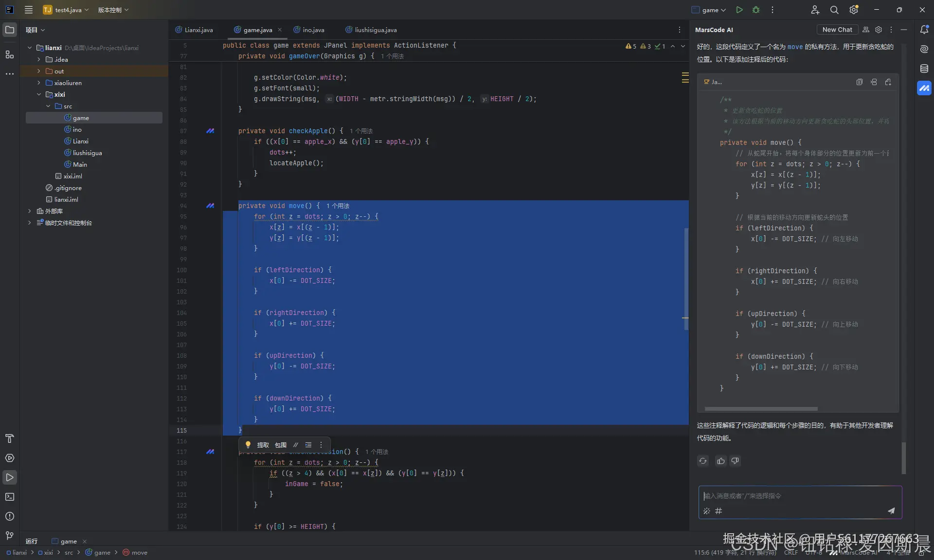This screenshot has height=560, width=934.
Task: Click the thumbs up feedback icon
Action: pos(720,461)
